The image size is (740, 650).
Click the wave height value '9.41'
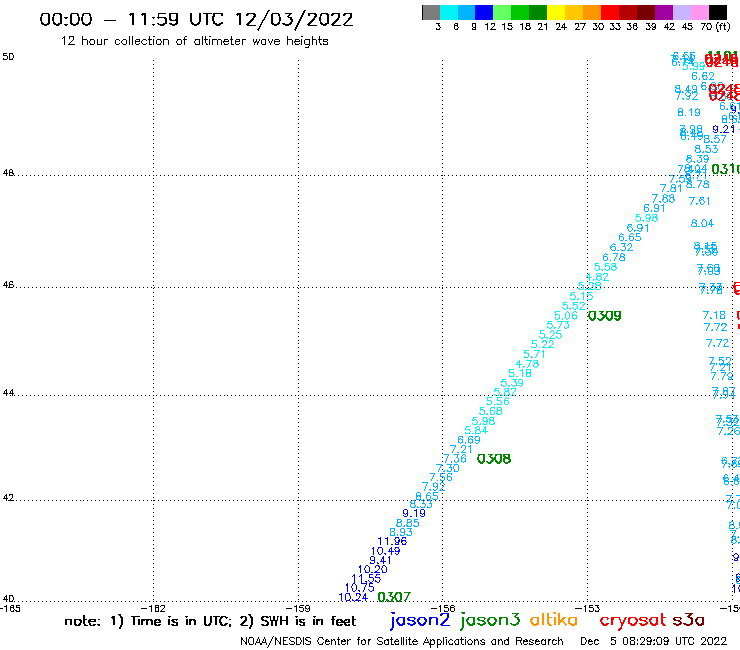point(380,560)
